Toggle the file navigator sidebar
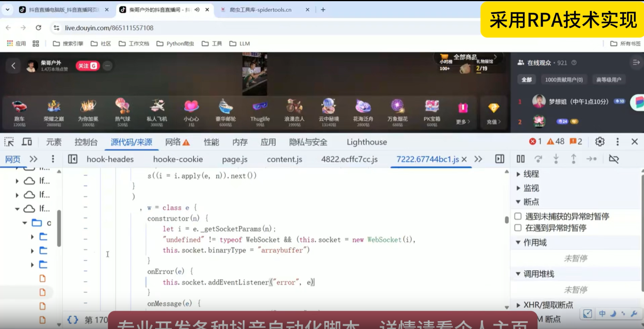Screen dimensions: 644x329 [x=72, y=159]
